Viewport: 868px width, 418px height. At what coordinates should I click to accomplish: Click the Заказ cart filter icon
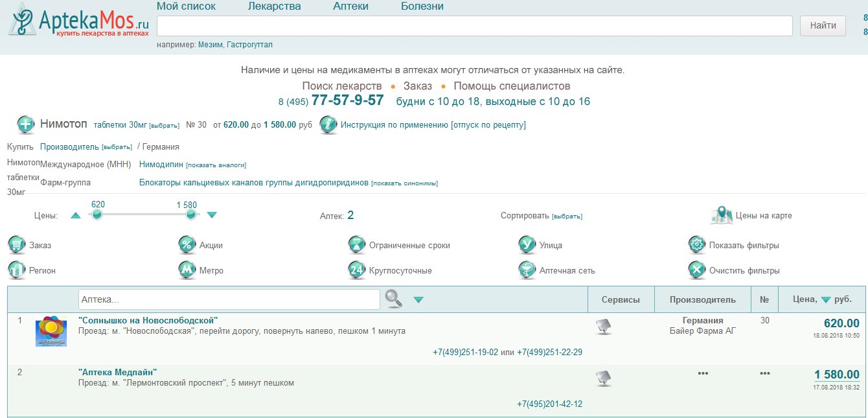pos(17,245)
